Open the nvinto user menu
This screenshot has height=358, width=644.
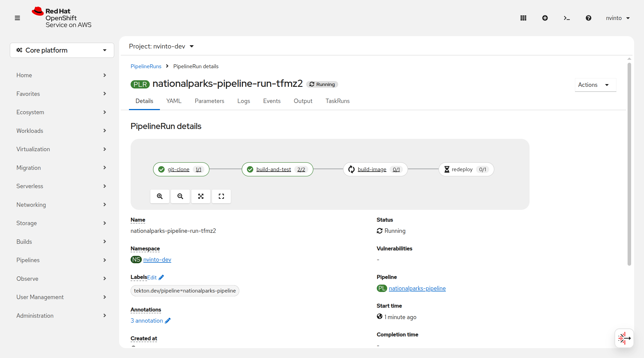(618, 18)
